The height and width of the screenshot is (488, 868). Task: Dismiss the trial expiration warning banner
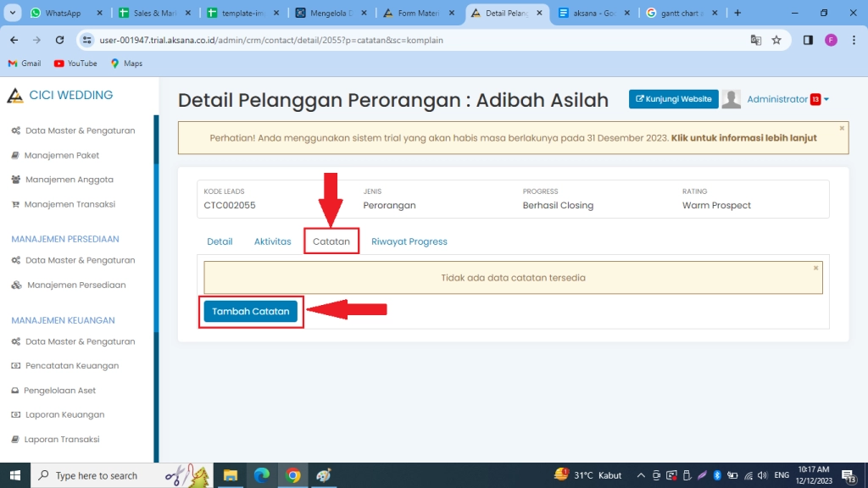point(841,129)
